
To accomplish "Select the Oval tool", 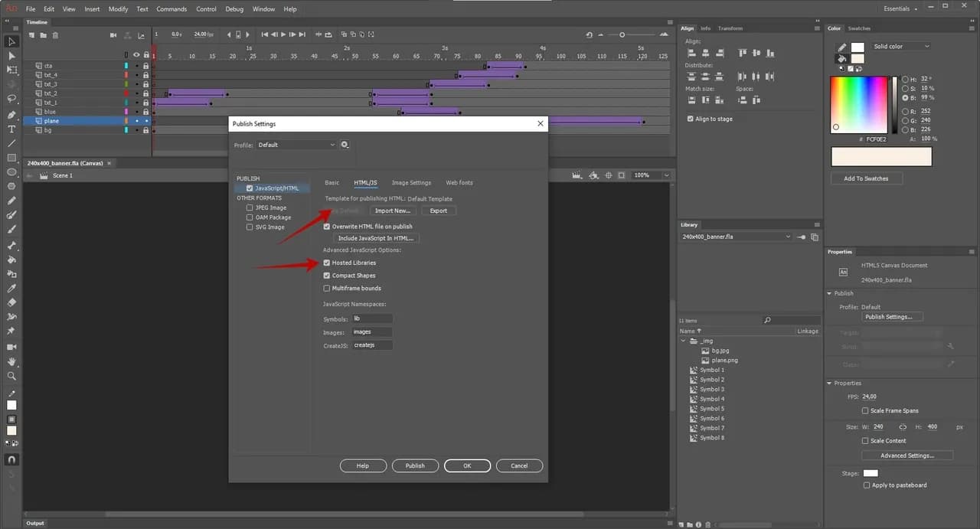I will [x=11, y=171].
